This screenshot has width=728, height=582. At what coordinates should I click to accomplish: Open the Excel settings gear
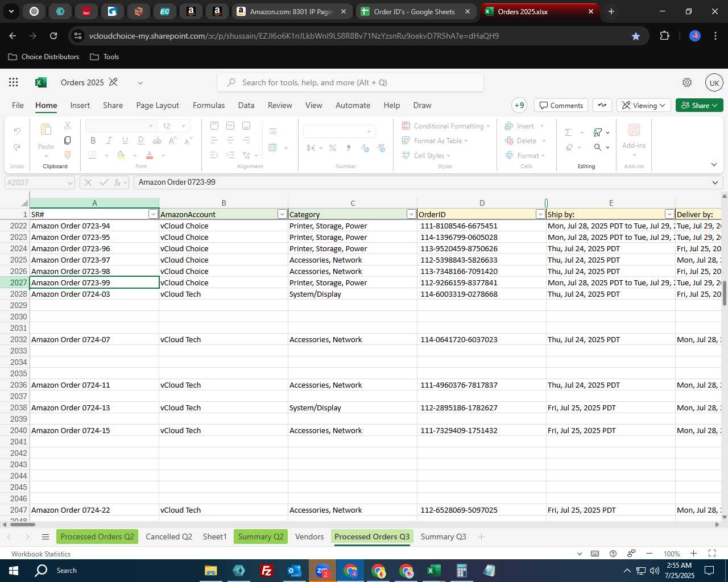point(687,82)
